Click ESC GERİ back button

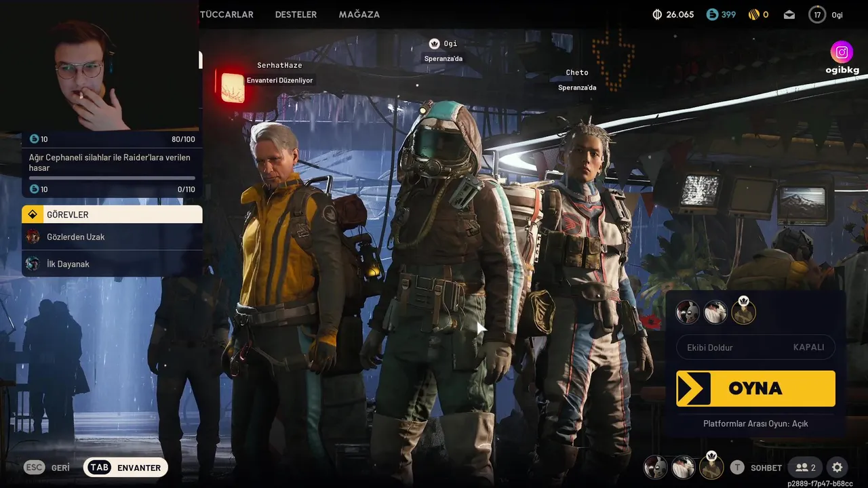47,468
